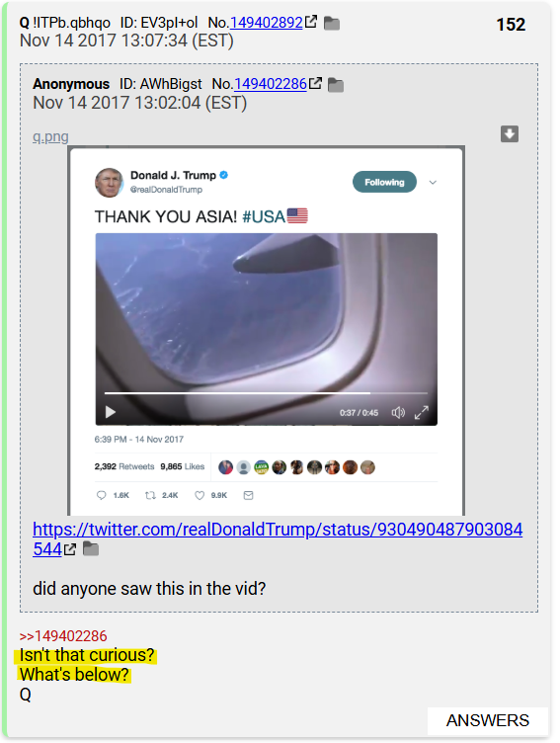Click the red >>149402286 reply reference
This screenshot has width=560, height=743.
tap(63, 636)
